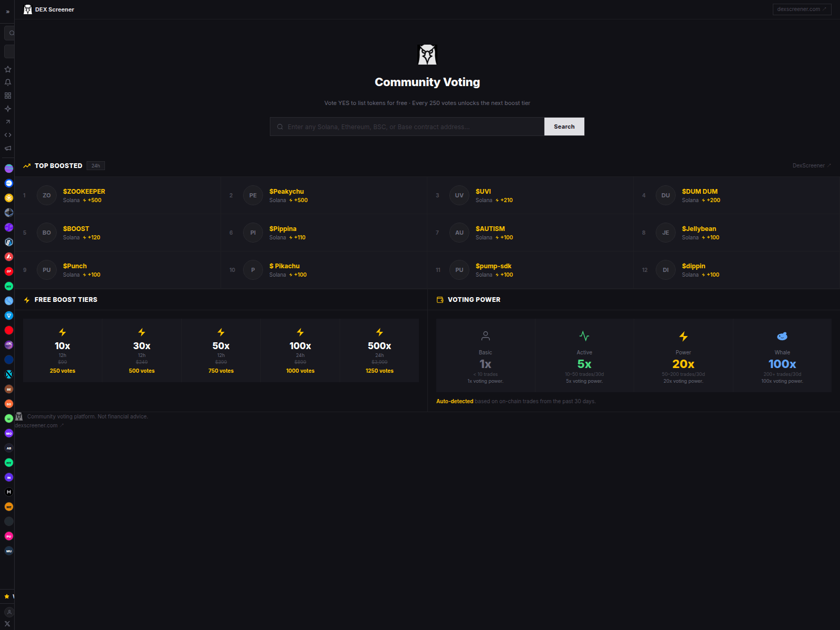
Task: Click the 500x boost tier card
Action: click(x=380, y=350)
